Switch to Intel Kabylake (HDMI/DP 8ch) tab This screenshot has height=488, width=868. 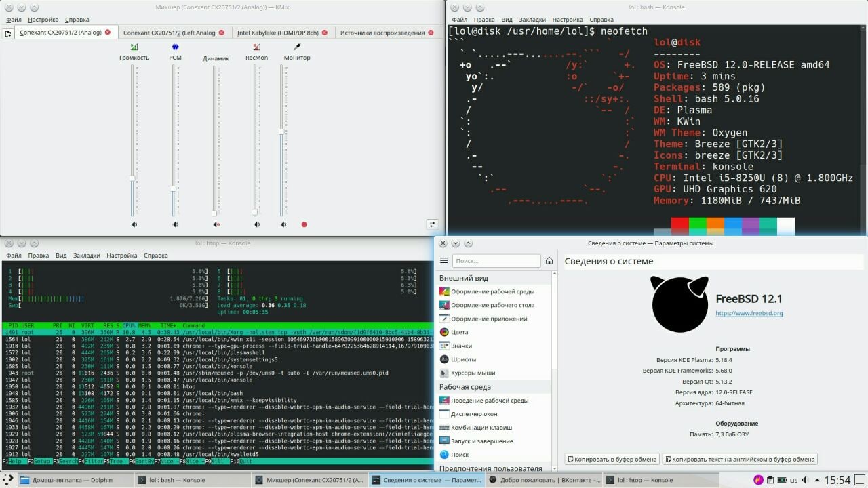coord(282,33)
